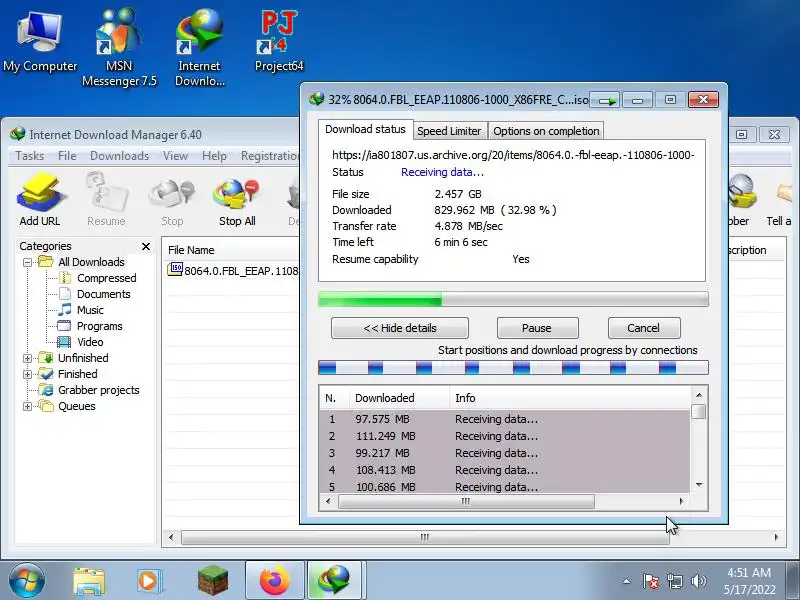Screen dimensions: 800x600
Task: Click the ISO file icon in download list
Action: point(174,269)
